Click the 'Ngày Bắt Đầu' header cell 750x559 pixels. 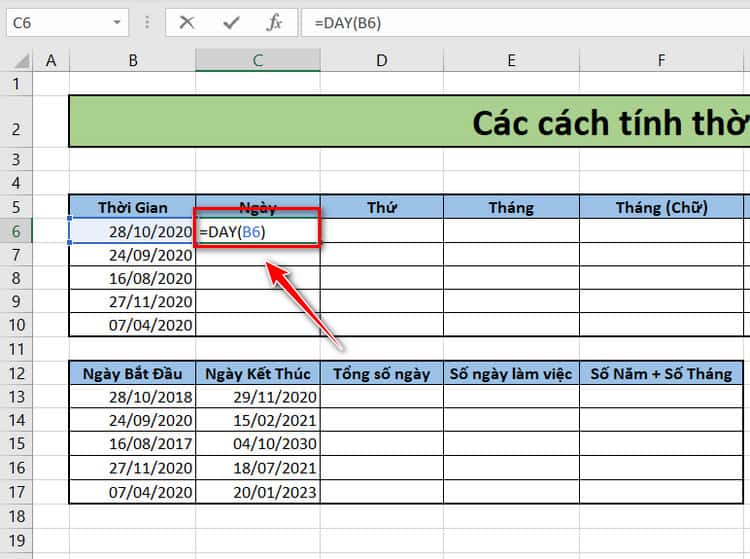[132, 373]
